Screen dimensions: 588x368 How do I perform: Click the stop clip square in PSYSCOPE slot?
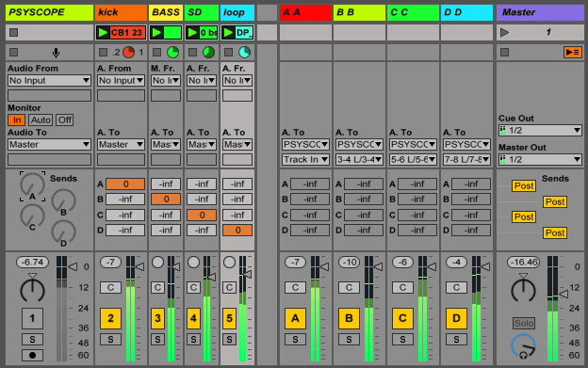click(14, 33)
